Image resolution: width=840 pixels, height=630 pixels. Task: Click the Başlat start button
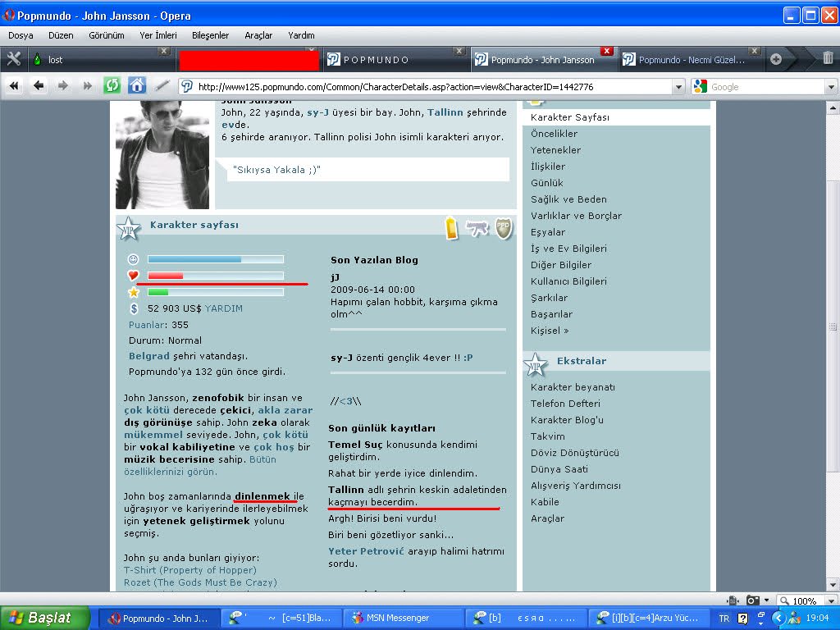pos(45,619)
